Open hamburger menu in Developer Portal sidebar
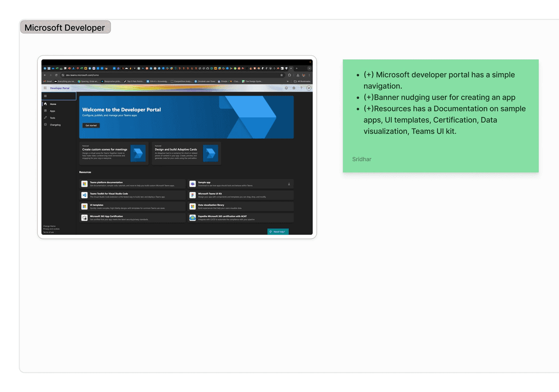 click(45, 96)
